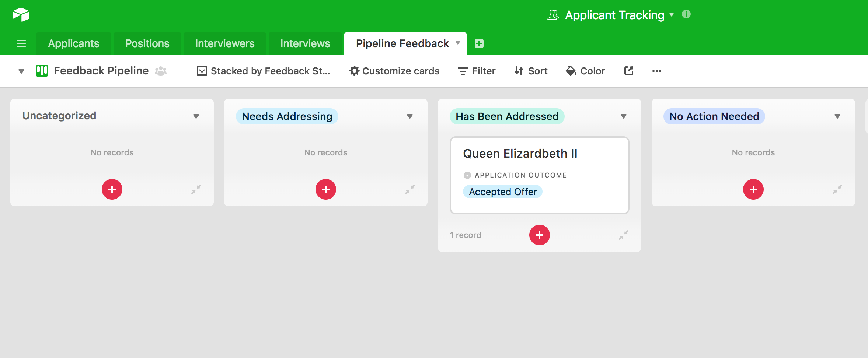868x358 pixels.
Task: Open the Uncategorized stack dropdown
Action: (x=196, y=116)
